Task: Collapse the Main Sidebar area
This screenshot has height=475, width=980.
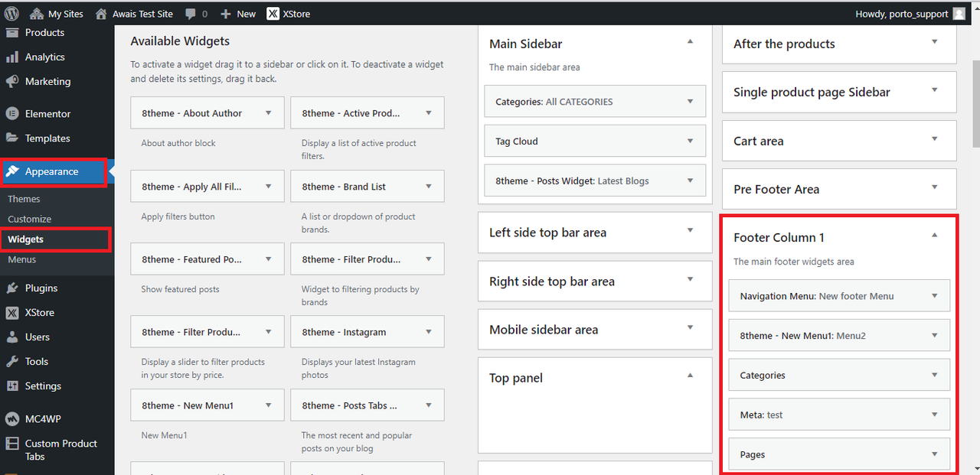Action: point(690,41)
